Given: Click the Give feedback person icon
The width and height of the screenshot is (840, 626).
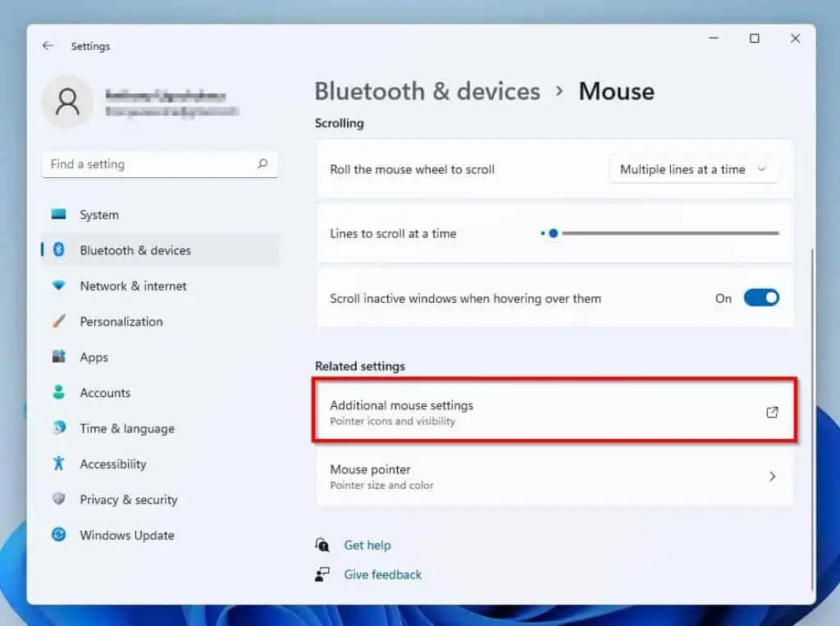Looking at the screenshot, I should pos(322,574).
